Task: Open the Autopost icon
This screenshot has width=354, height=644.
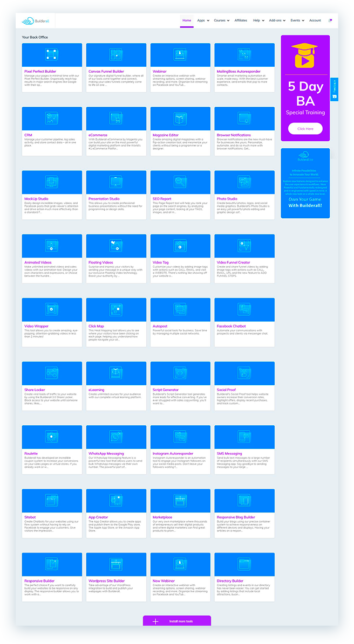Action: tap(180, 309)
